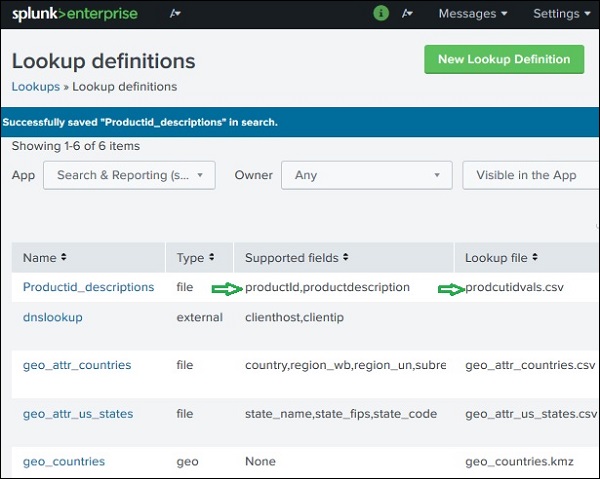
Task: Open the activity icon next to Messages
Action: (407, 14)
